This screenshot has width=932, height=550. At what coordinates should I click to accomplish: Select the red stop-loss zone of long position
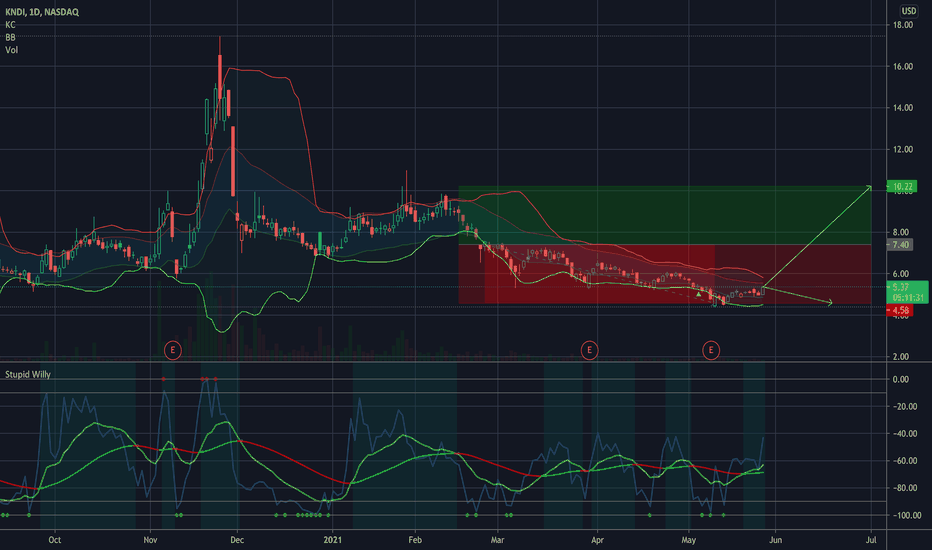(x=665, y=275)
